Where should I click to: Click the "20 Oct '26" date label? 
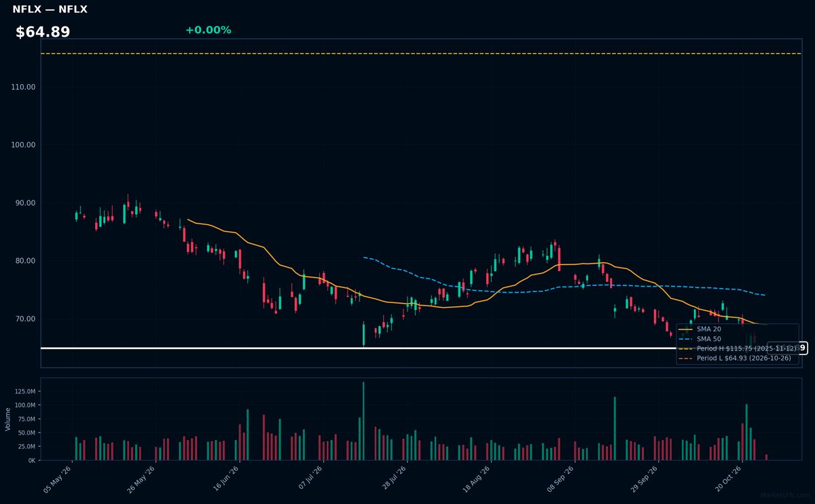tap(728, 480)
